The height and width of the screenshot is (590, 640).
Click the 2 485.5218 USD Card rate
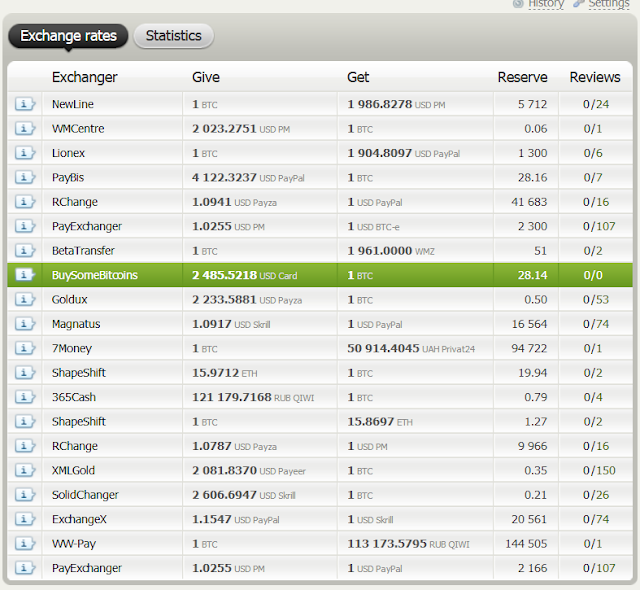click(x=244, y=275)
